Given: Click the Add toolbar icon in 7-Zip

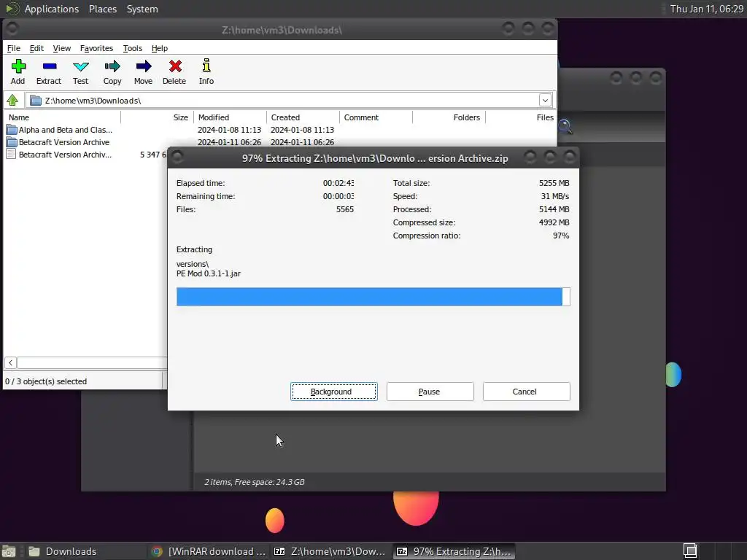Looking at the screenshot, I should pyautogui.click(x=18, y=66).
